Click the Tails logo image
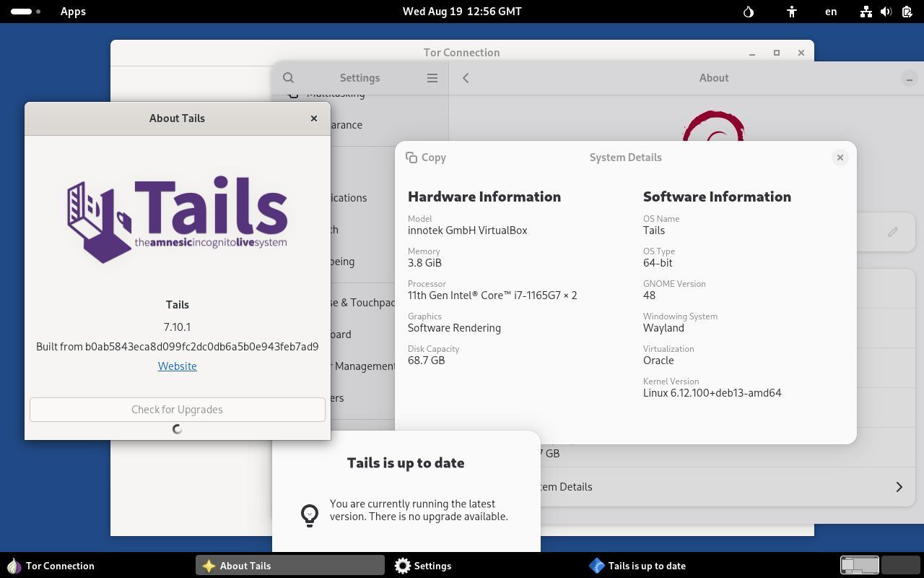924x578 pixels. (x=178, y=220)
